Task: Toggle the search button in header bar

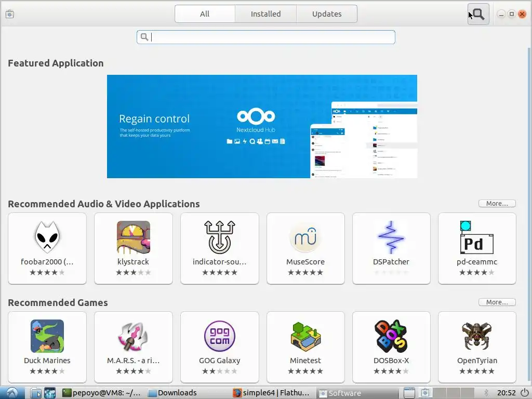Action: (x=478, y=14)
